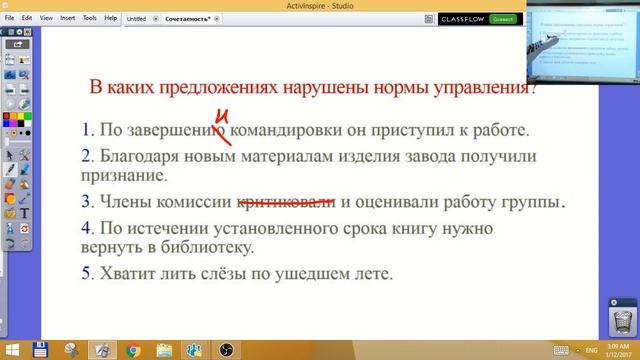This screenshot has height=360, width=640.
Task: Pick the yellow pen color
Action: coord(21,116)
